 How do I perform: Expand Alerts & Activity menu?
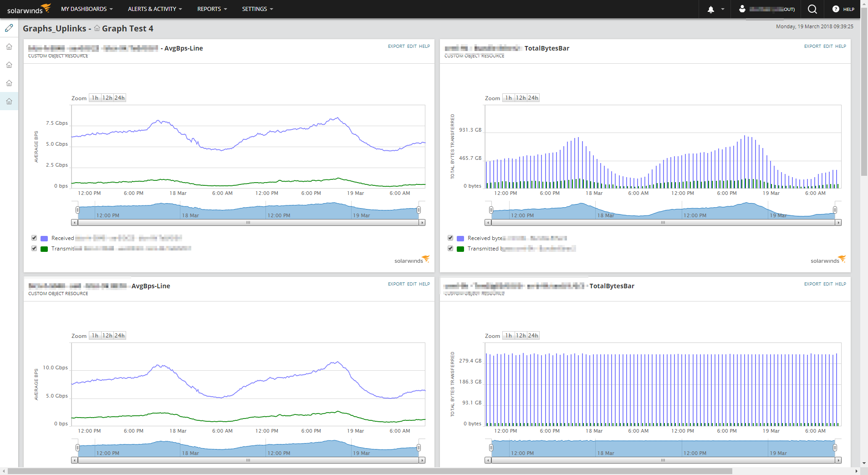coord(155,9)
